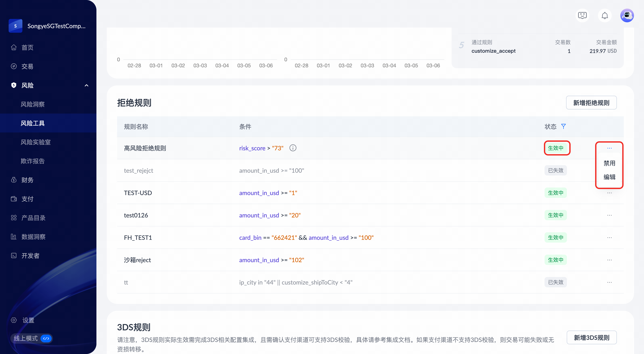Click the SongyeSGTestComp company name
This screenshot has width=644, height=354.
[56, 26]
